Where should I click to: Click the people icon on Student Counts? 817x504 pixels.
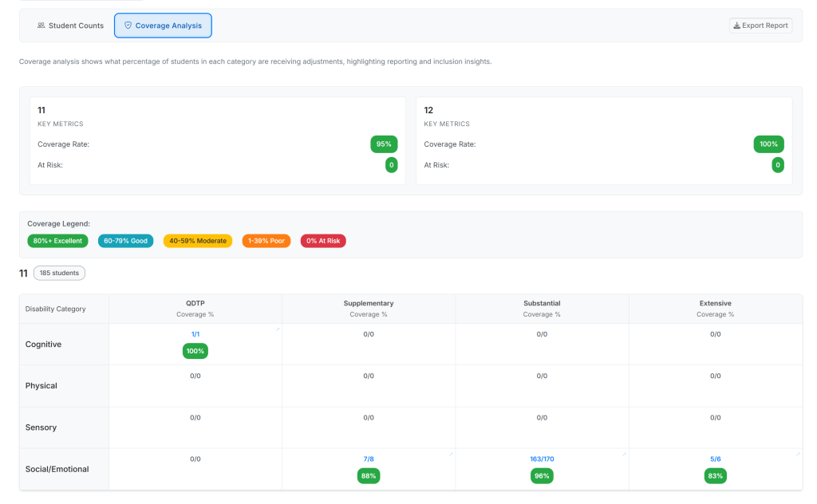point(41,26)
